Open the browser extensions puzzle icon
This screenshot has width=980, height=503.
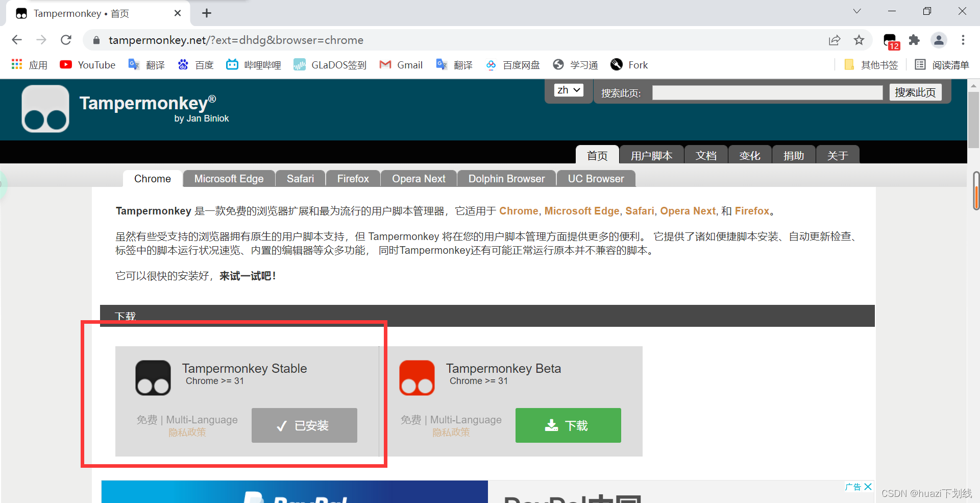click(x=914, y=40)
